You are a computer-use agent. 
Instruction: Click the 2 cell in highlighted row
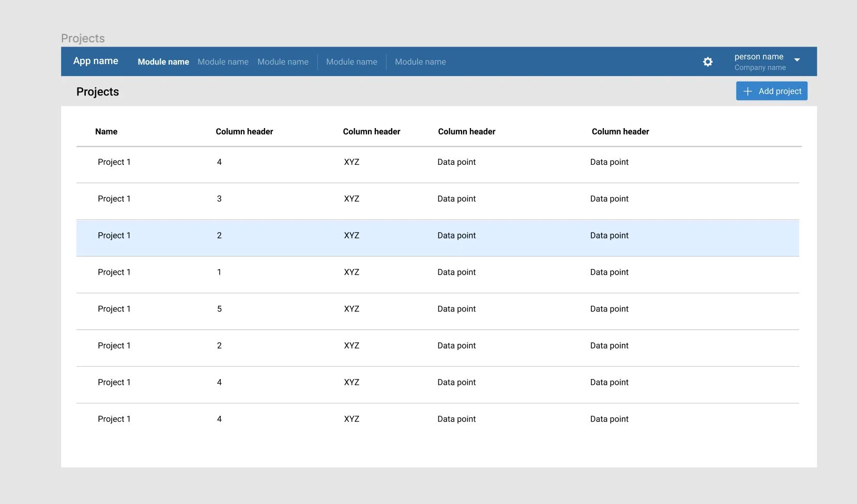(x=219, y=235)
